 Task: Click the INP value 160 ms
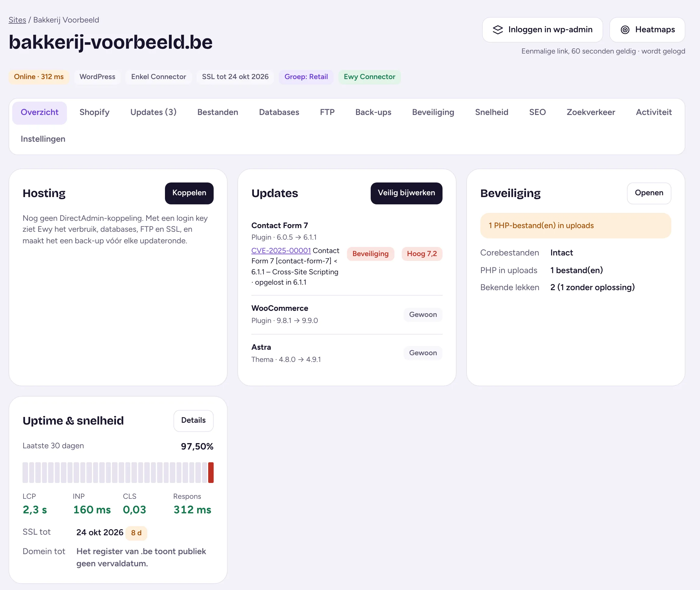coord(92,510)
